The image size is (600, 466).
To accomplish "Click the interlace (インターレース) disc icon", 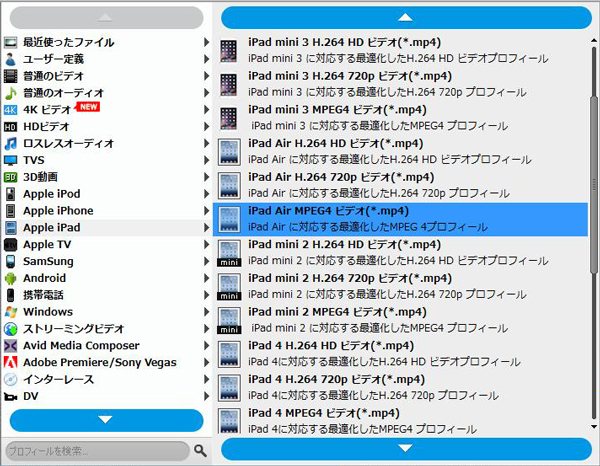I will (x=10, y=379).
